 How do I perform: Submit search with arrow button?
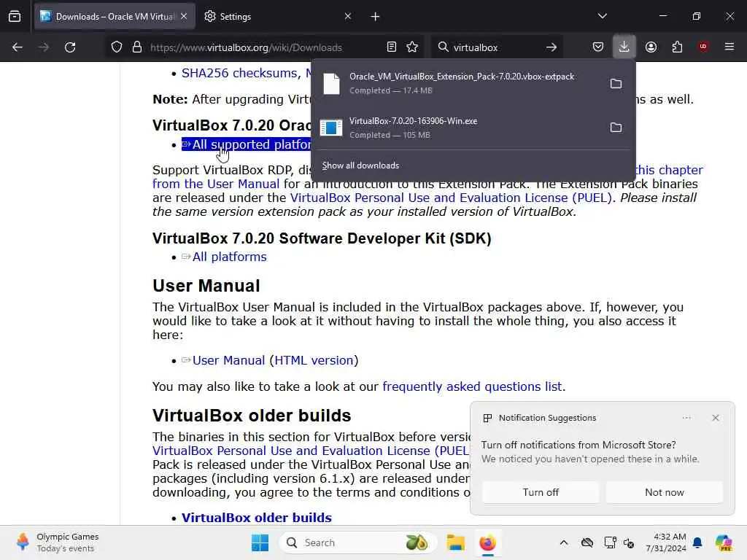click(551, 47)
